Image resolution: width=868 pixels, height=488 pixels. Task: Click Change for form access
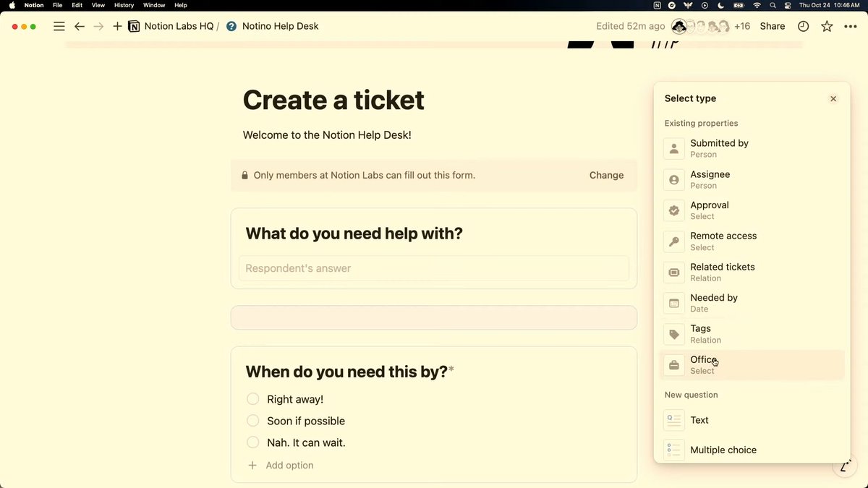click(606, 175)
